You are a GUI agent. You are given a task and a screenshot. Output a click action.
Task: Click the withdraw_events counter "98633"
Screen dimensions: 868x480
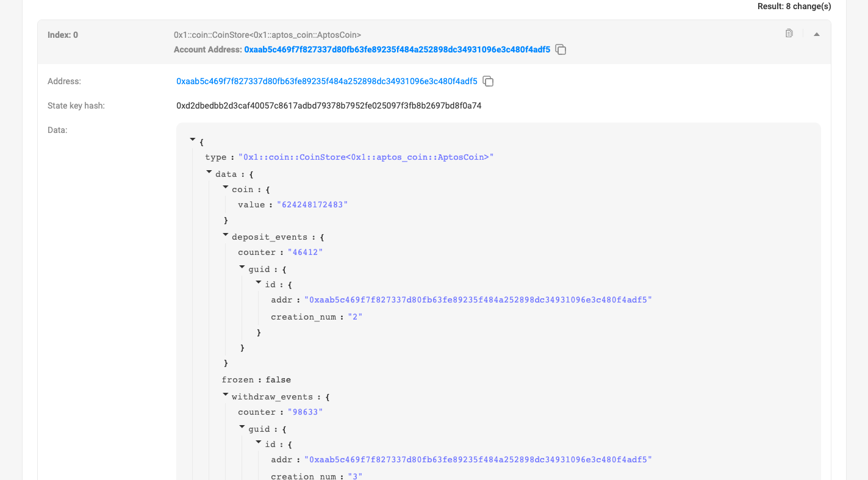click(305, 412)
